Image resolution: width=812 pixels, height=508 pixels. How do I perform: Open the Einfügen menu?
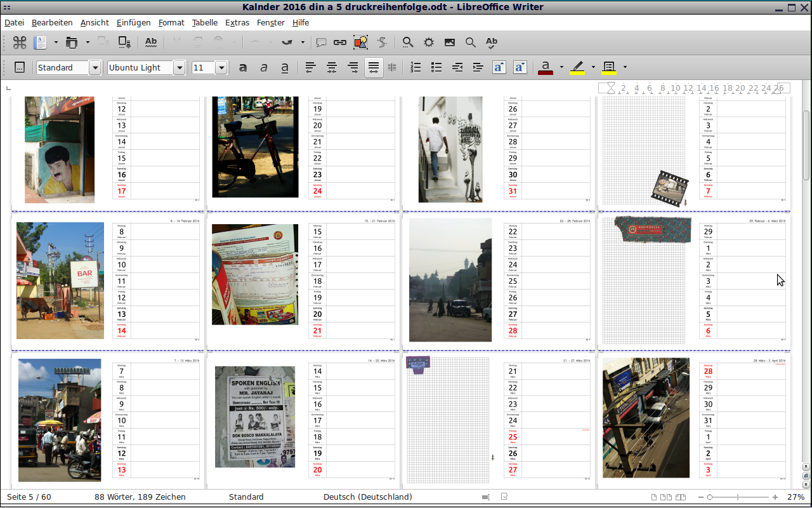point(133,22)
